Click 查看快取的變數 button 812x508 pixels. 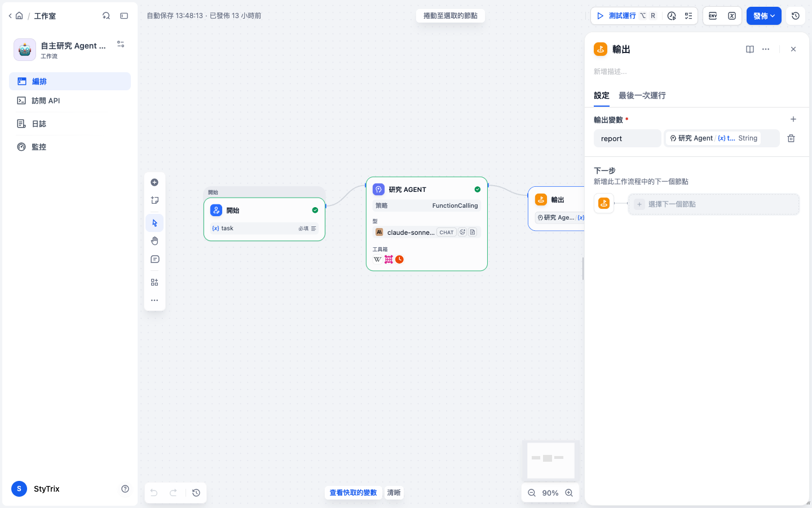[x=353, y=493]
